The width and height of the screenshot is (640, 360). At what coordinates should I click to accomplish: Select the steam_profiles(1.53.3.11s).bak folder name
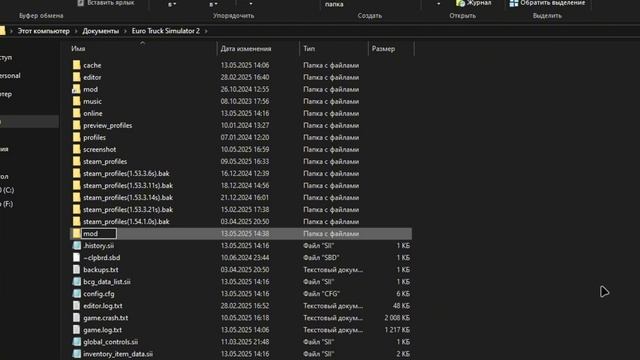(x=128, y=185)
